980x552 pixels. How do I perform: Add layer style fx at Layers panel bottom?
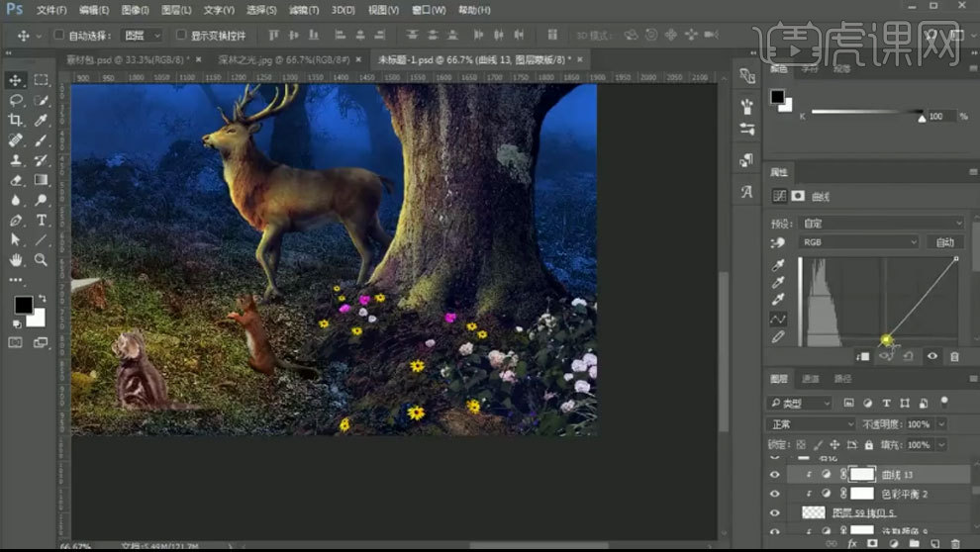tap(852, 544)
